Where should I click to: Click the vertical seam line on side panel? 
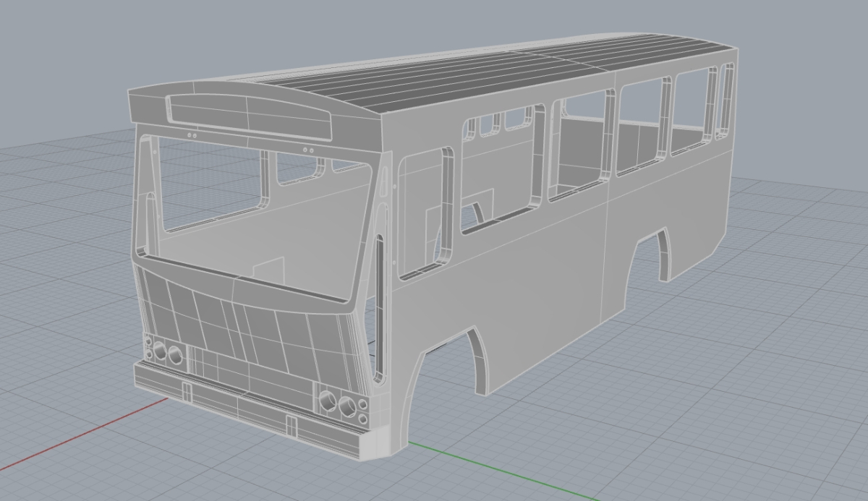(605, 262)
